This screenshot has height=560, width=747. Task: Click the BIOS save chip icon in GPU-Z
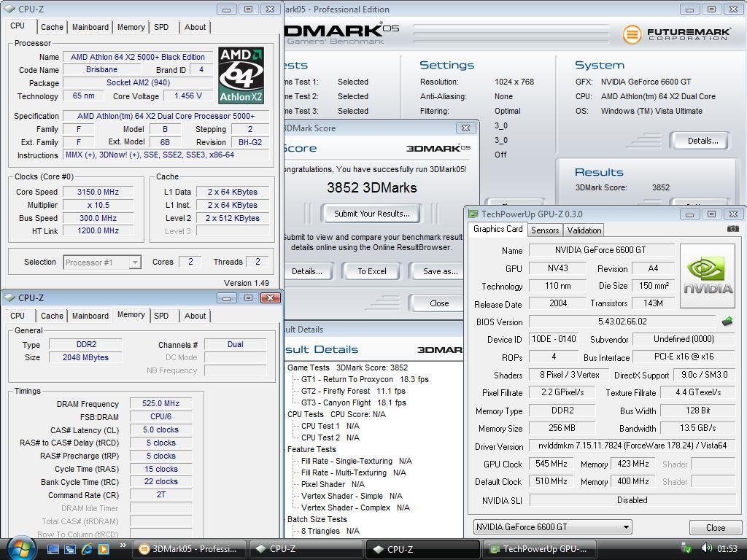coord(727,322)
